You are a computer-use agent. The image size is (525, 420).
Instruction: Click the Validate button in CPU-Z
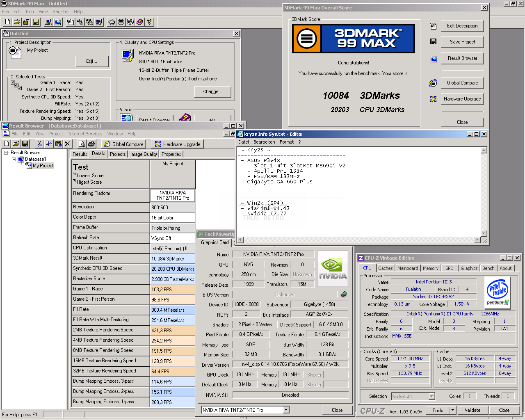(x=472, y=410)
